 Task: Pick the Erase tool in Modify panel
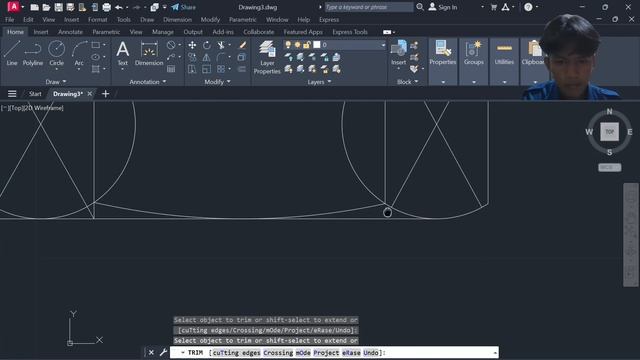242,45
